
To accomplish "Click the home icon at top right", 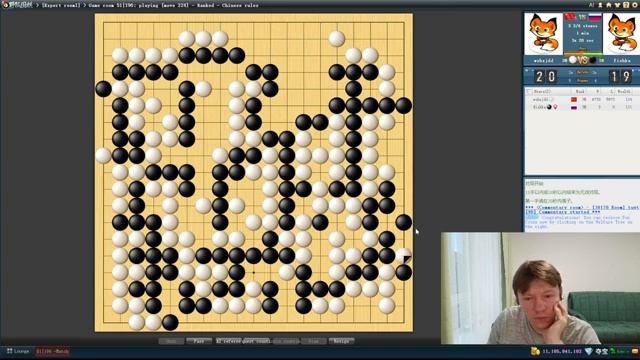I will pos(609,5).
